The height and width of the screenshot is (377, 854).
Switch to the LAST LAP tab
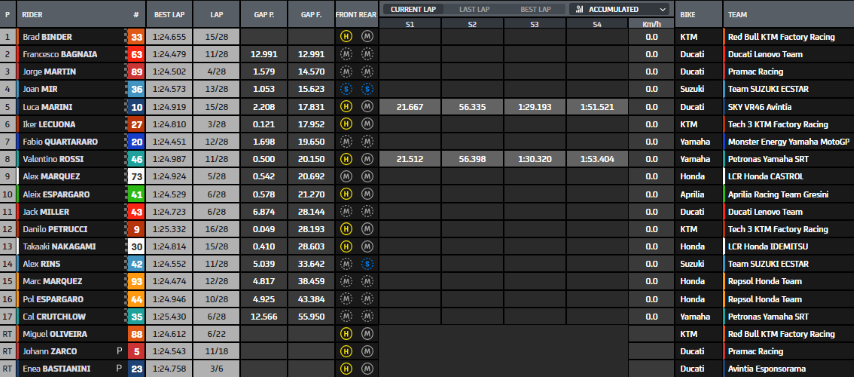[474, 9]
